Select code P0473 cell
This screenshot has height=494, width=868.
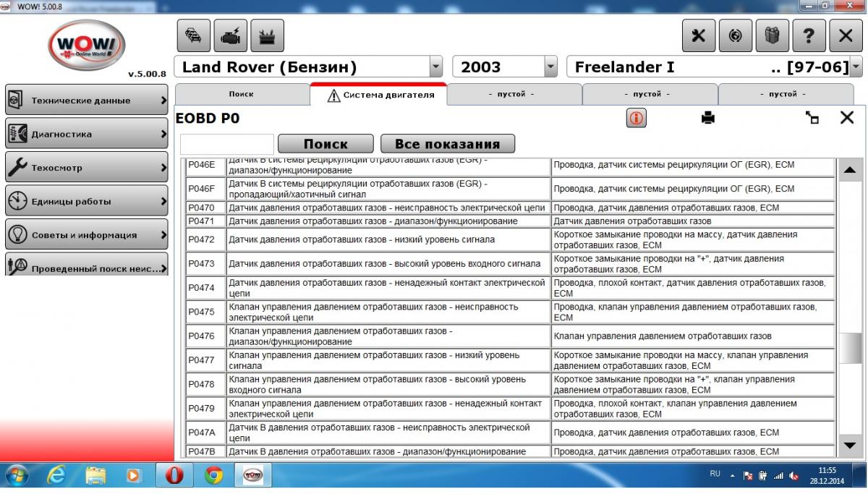pos(205,263)
